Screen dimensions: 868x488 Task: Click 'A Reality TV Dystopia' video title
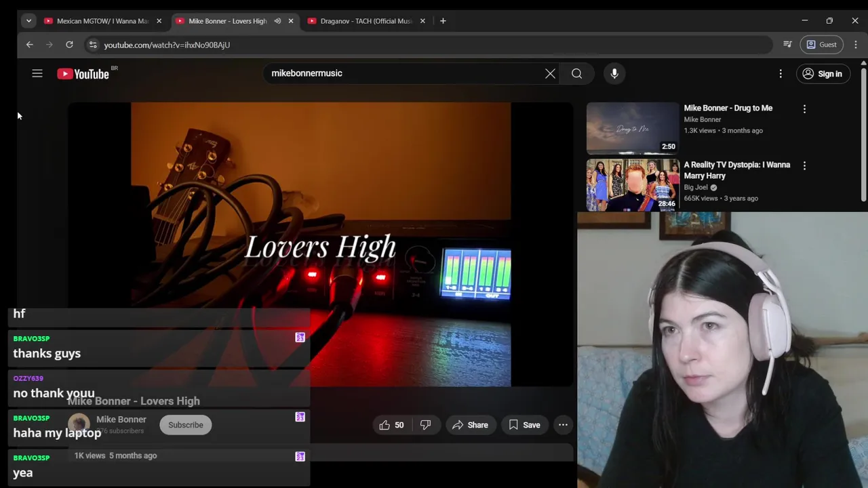(737, 170)
